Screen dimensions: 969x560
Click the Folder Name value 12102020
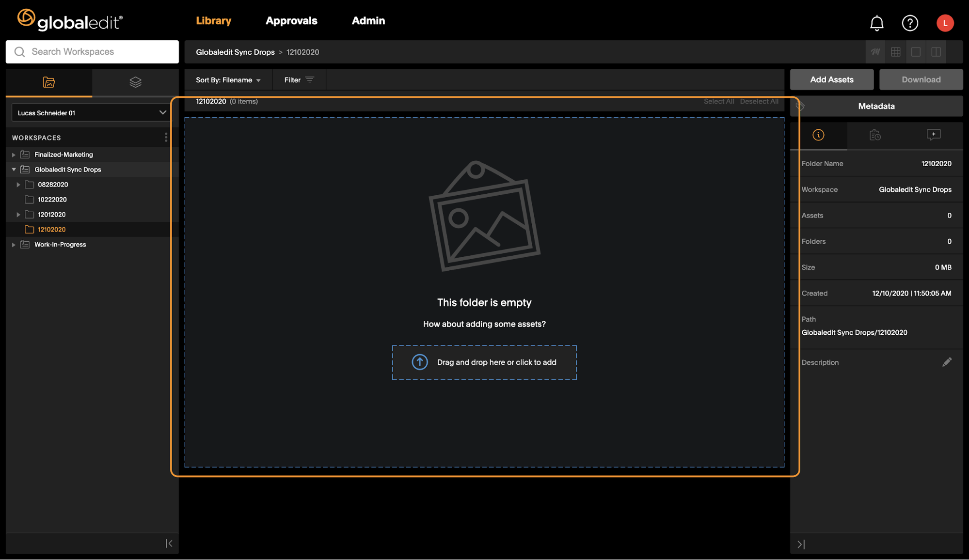[936, 163]
